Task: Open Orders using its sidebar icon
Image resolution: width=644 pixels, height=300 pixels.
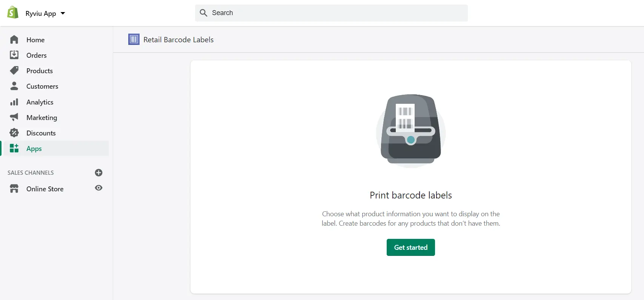Action: (14, 55)
